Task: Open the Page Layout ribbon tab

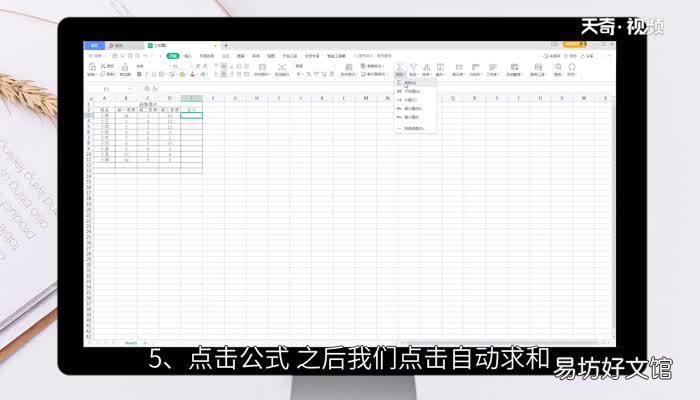Action: [x=207, y=56]
